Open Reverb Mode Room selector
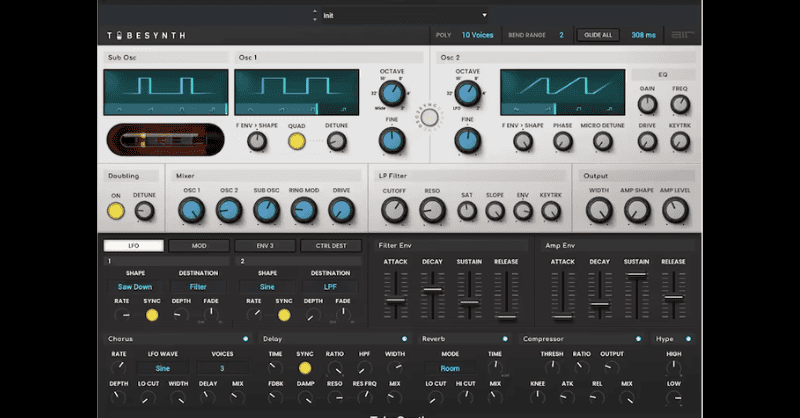The width and height of the screenshot is (800, 418). (x=450, y=368)
